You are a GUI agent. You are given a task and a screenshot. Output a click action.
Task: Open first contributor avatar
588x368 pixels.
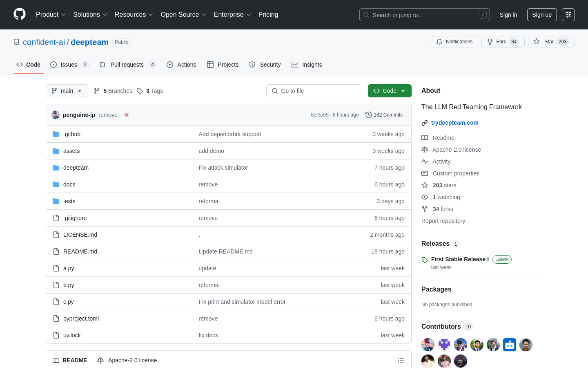[x=428, y=345]
